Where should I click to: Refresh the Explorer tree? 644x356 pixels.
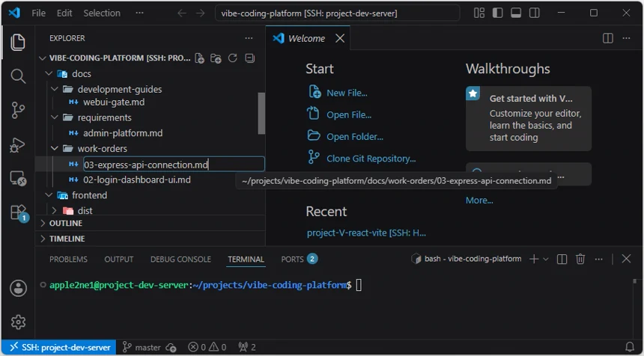[232, 58]
